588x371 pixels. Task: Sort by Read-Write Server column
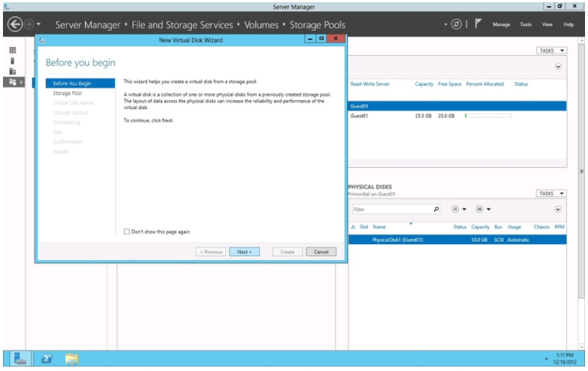(x=370, y=84)
